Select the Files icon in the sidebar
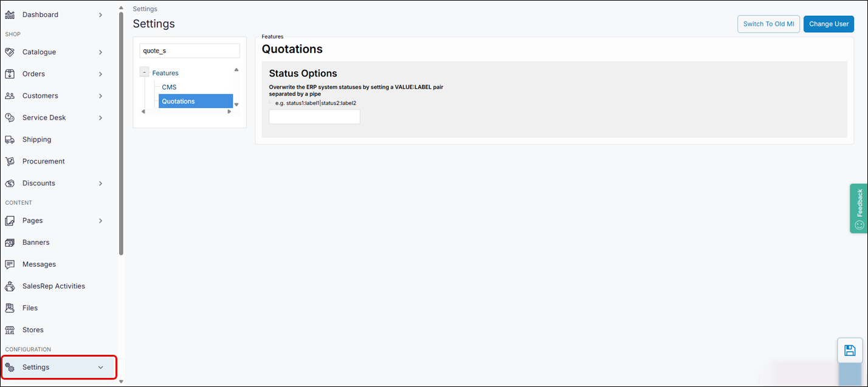 point(10,307)
